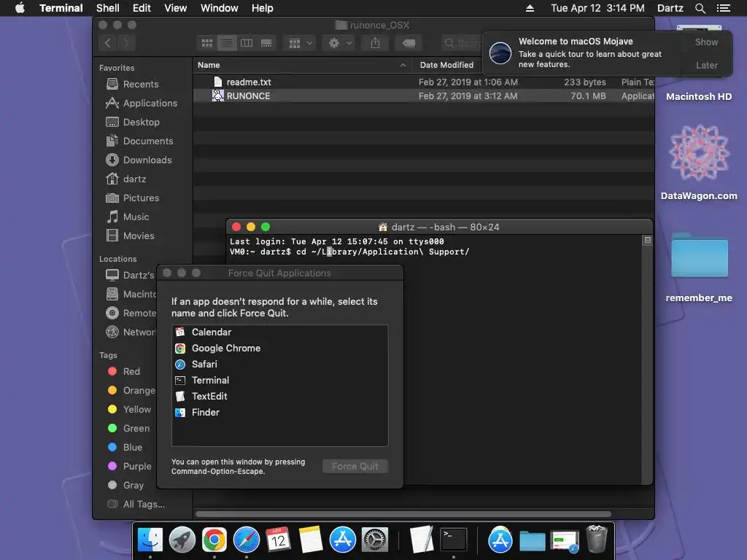Open Calendar from the Dock
The image size is (747, 560).
[278, 540]
